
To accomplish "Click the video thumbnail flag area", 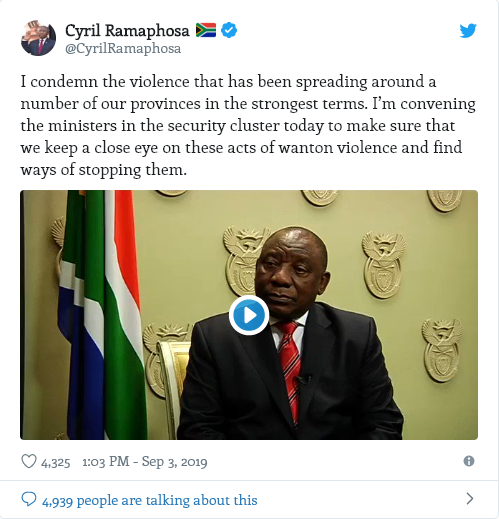I will pyautogui.click(x=102, y=315).
